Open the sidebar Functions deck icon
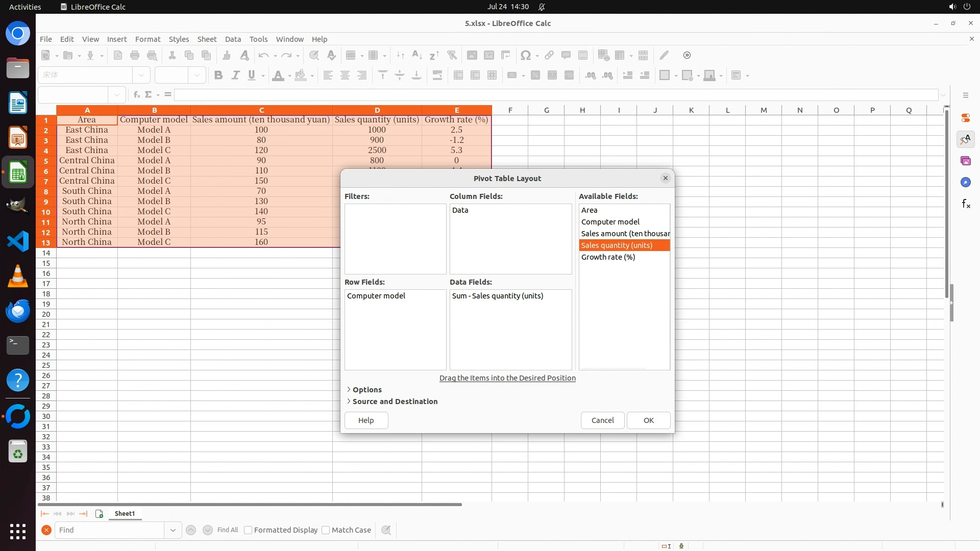Image resolution: width=980 pixels, height=551 pixels. [x=966, y=204]
